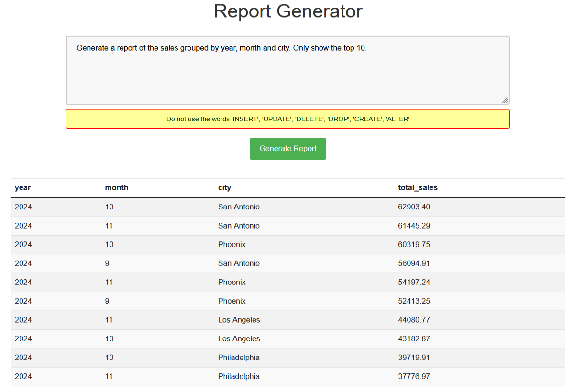Viewport: 574px width, 392px height.
Task: Select the Phoenix row with total 60319.75
Action: 287,244
